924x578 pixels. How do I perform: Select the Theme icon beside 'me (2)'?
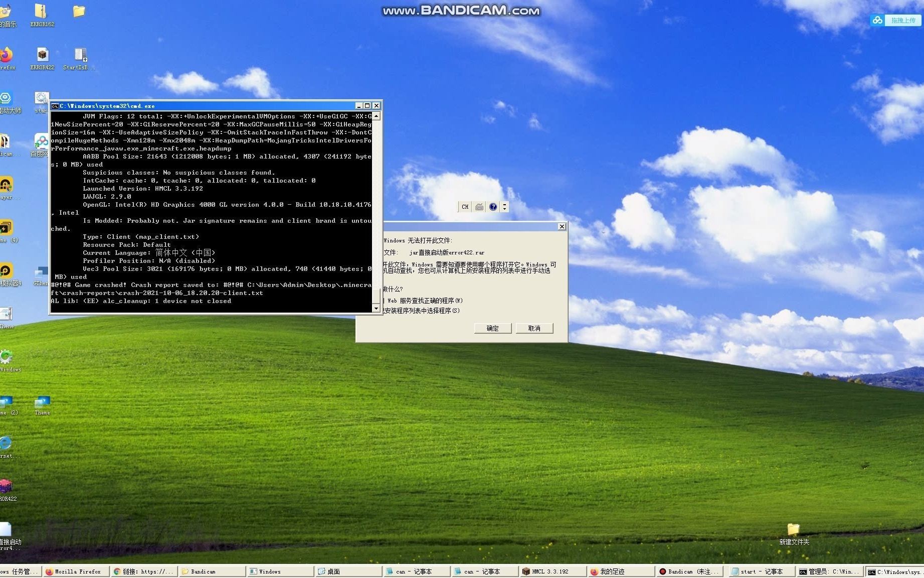(x=42, y=405)
